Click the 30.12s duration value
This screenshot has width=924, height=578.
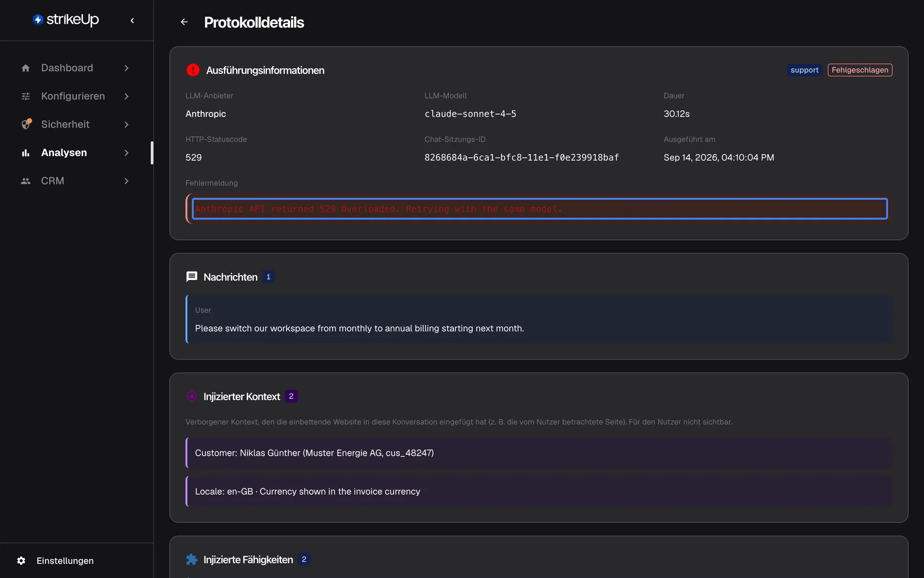[677, 114]
